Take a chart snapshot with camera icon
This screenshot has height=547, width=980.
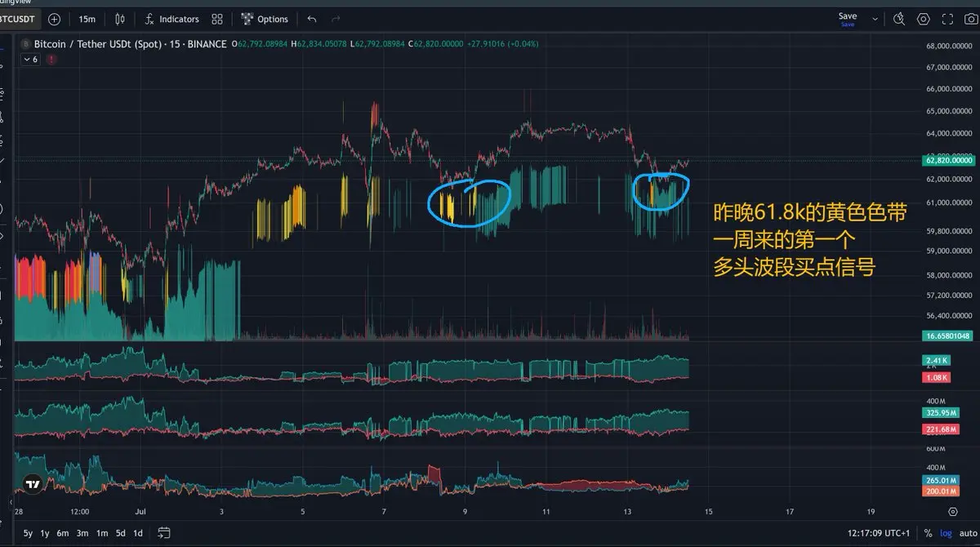tap(971, 19)
